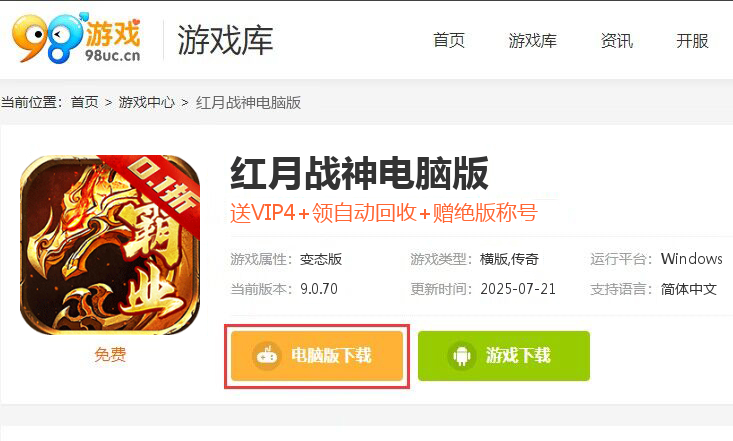
Task: Click the 简体中文 language value
Action: pos(689,289)
